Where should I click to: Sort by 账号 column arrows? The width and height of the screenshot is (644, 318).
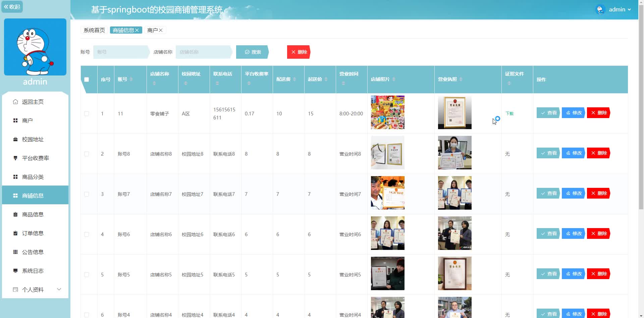coord(131,79)
